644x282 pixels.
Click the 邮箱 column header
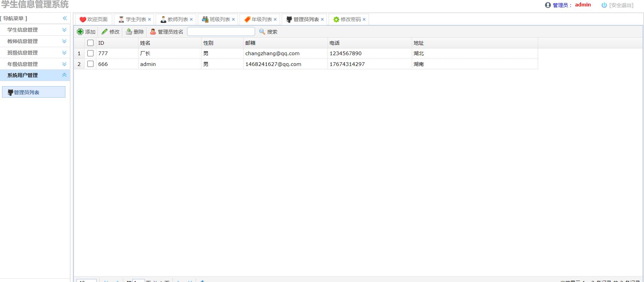pos(285,43)
